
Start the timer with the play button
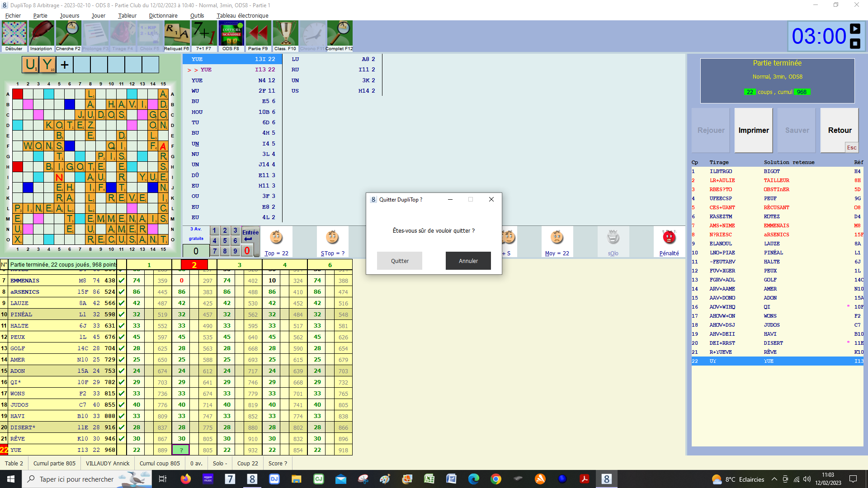[855, 29]
